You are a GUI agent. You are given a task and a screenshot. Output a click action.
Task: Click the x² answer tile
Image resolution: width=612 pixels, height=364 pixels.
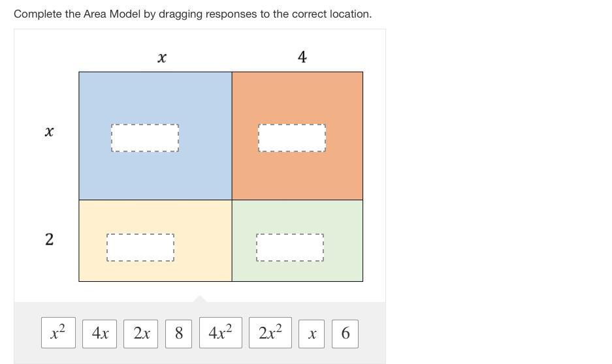point(58,333)
